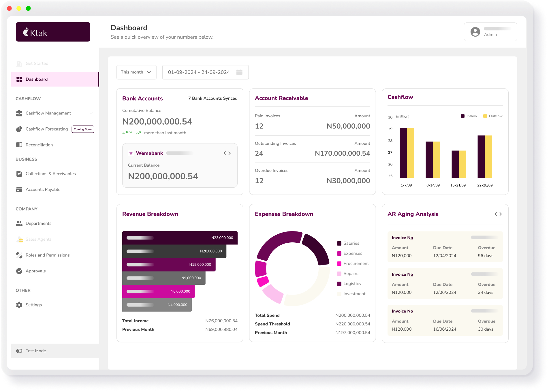Click the Departments people icon
The height and width of the screenshot is (392, 549).
pyautogui.click(x=19, y=223)
